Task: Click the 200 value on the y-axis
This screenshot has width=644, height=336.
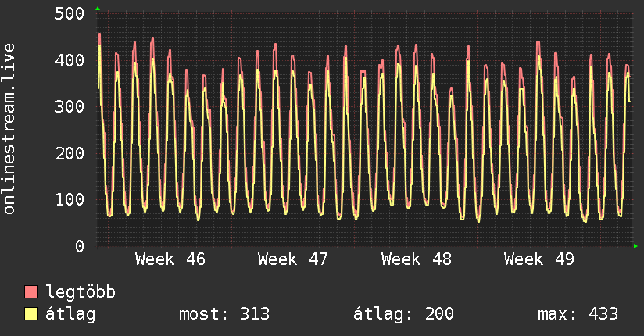Action: (x=70, y=153)
